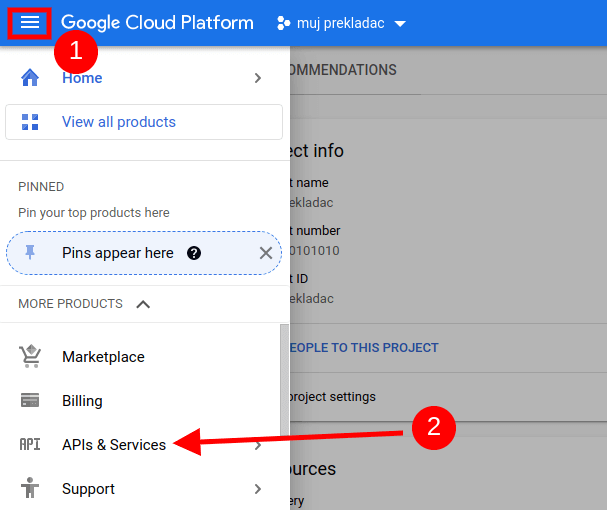
Task: Click the PINNED section heading
Action: click(41, 187)
